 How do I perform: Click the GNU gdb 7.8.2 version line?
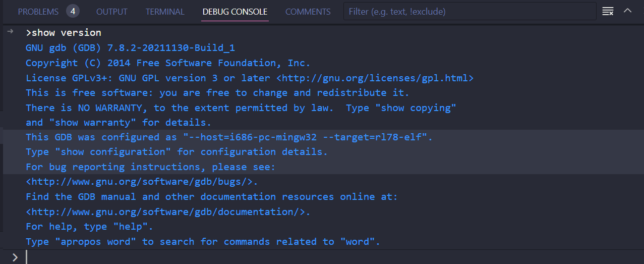pos(130,48)
